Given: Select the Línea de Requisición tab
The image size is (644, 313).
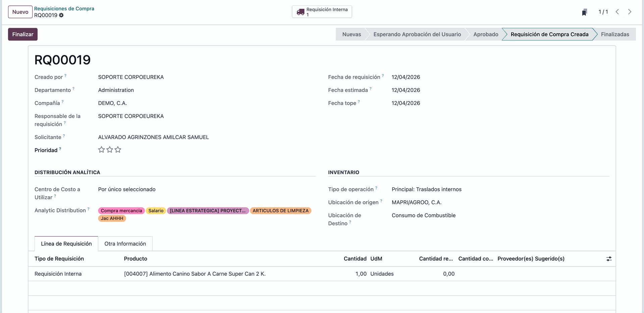Looking at the screenshot, I should pyautogui.click(x=66, y=244).
